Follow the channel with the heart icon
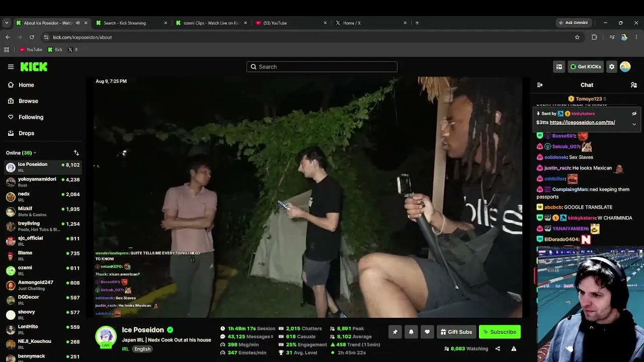Viewport: 644px width, 362px height. [x=427, y=332]
